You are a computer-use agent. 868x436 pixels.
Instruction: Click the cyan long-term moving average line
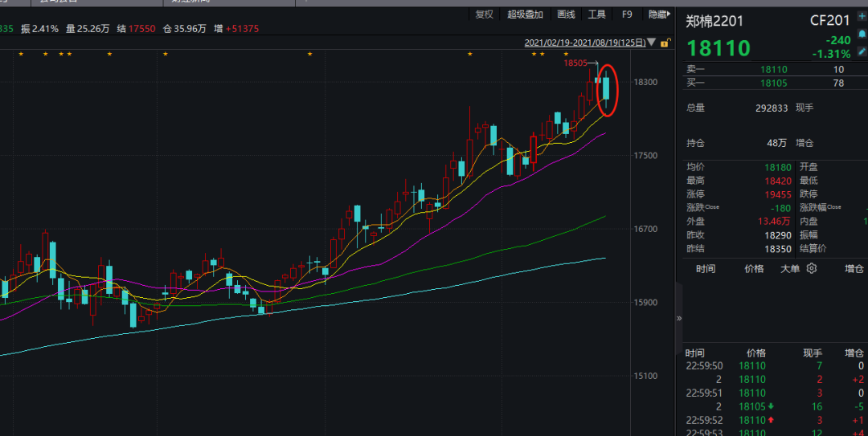402,297
